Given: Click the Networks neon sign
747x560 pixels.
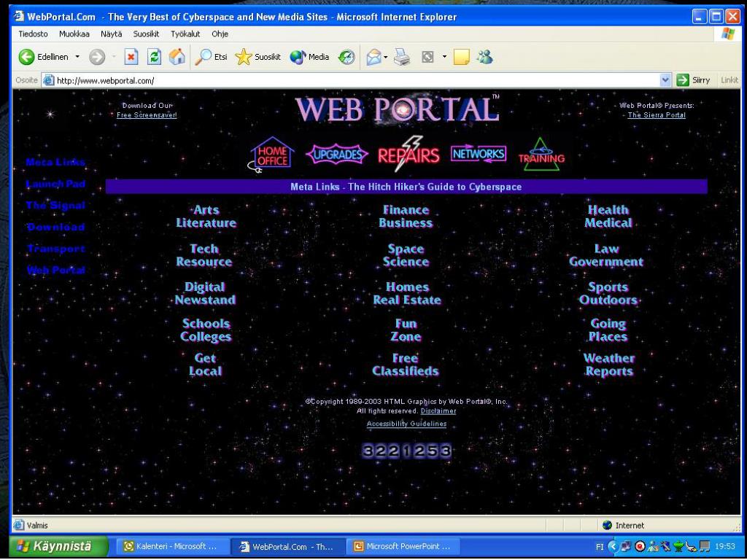Looking at the screenshot, I should 479,154.
